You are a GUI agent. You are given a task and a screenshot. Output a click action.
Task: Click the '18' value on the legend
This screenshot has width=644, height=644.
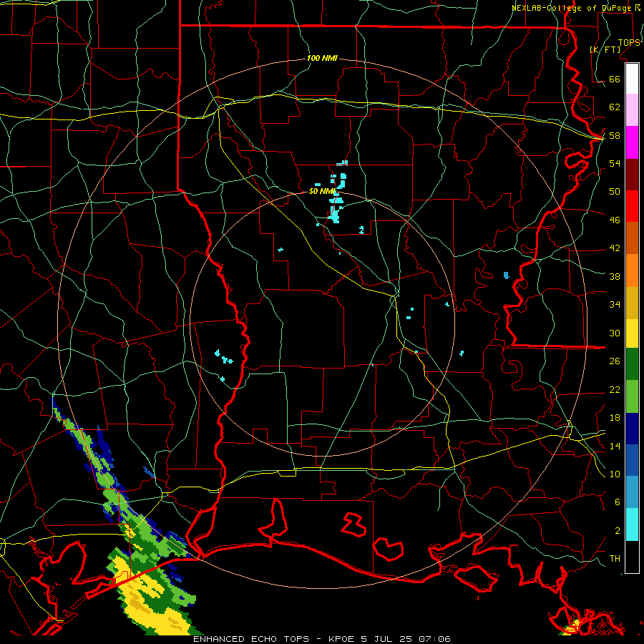pyautogui.click(x=615, y=418)
